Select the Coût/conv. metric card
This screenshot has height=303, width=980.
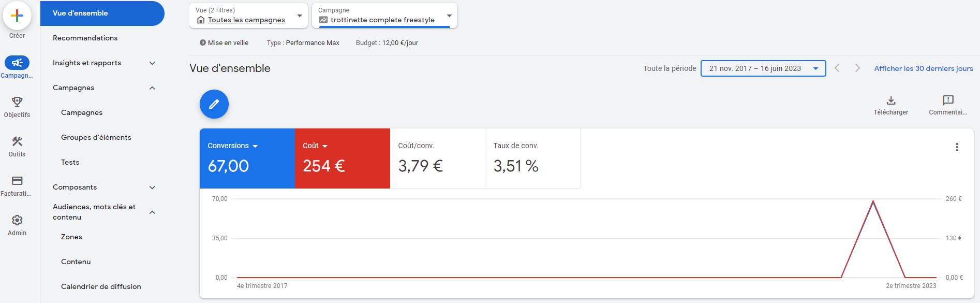pyautogui.click(x=437, y=158)
